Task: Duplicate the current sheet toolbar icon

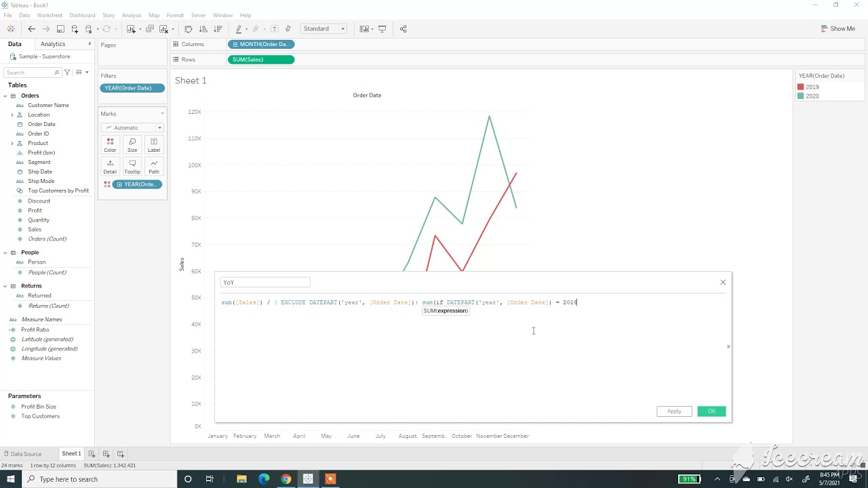Action: [x=150, y=29]
